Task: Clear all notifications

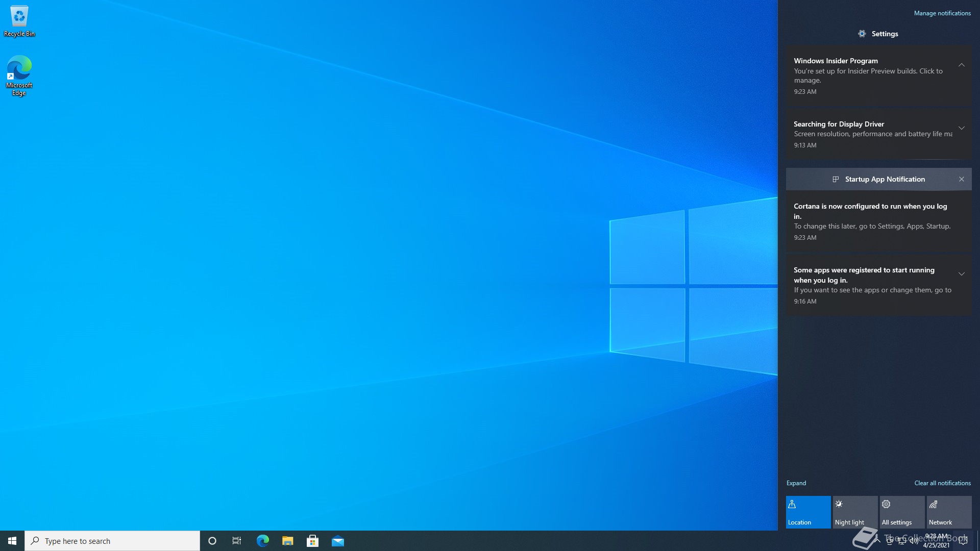Action: [x=942, y=483]
